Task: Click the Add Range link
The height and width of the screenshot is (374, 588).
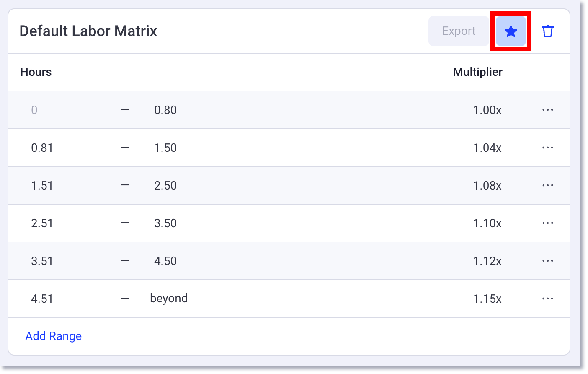Action: tap(53, 336)
